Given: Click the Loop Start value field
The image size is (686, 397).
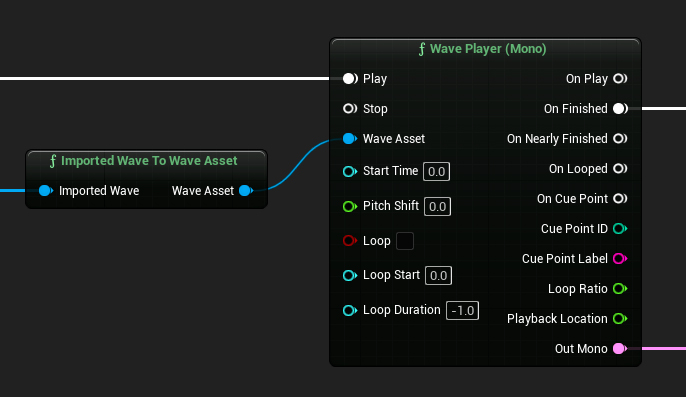Looking at the screenshot, I should click(x=438, y=276).
